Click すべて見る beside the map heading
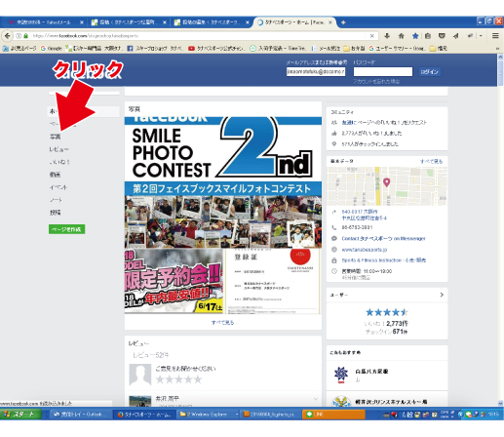This screenshot has height=437, width=504. pos(432,161)
